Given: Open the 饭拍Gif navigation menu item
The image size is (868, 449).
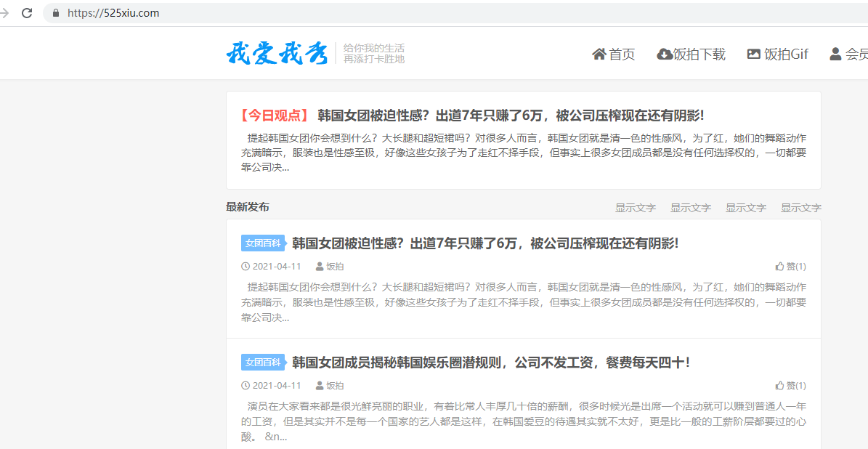Looking at the screenshot, I should [786, 54].
